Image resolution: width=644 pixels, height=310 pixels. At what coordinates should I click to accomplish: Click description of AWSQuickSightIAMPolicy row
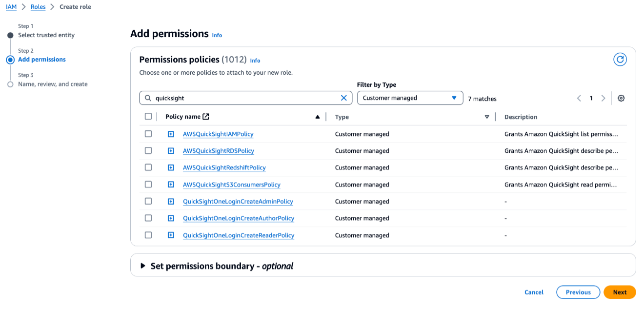562,134
